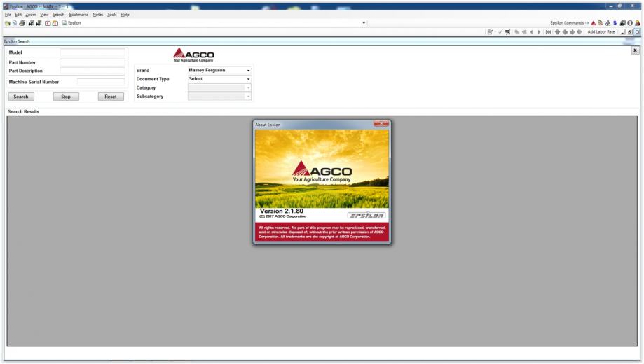This screenshot has width=644, height=364.
Task: Click the vehicle search icon in Epsilon Commands
Action: point(623,23)
